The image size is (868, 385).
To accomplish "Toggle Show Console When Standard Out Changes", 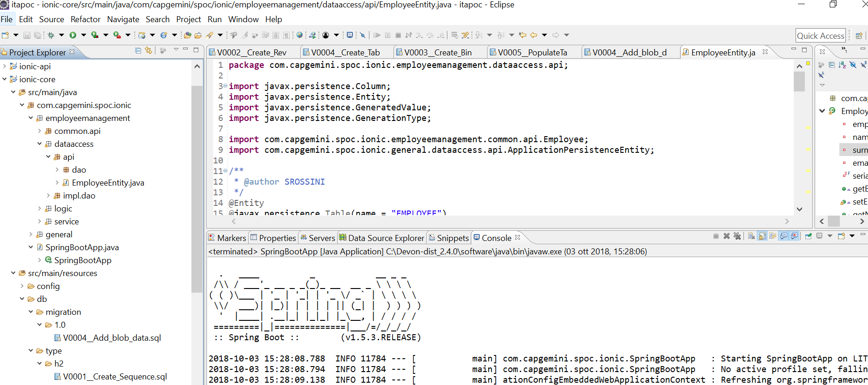I will 784,236.
